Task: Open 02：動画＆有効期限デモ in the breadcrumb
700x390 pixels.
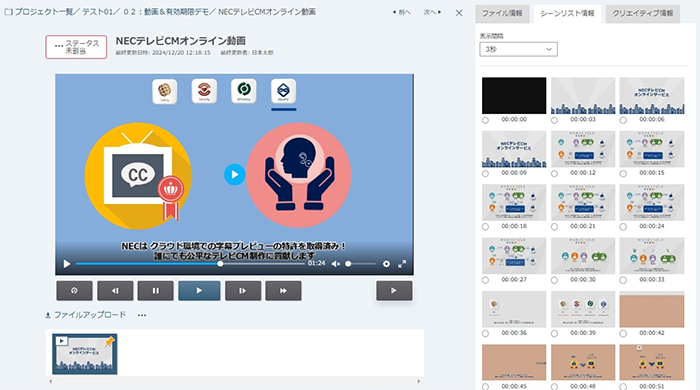Action: tap(167, 12)
